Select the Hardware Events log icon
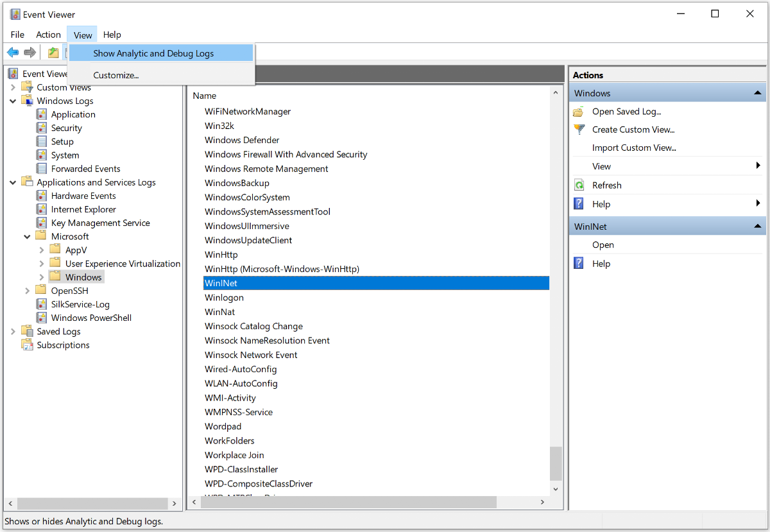 (x=42, y=196)
